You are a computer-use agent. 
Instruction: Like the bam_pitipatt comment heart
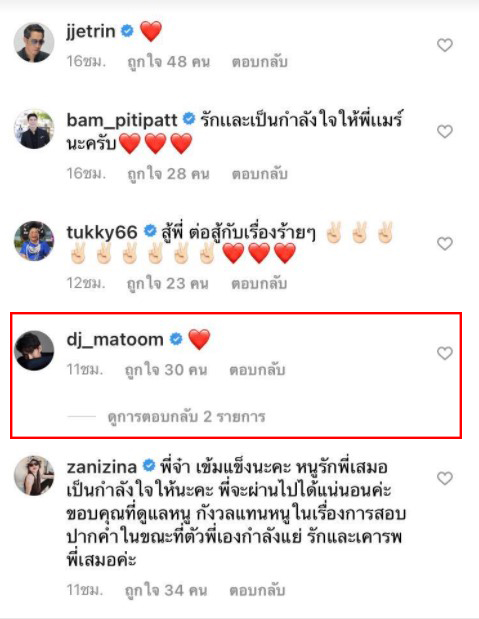point(445,131)
